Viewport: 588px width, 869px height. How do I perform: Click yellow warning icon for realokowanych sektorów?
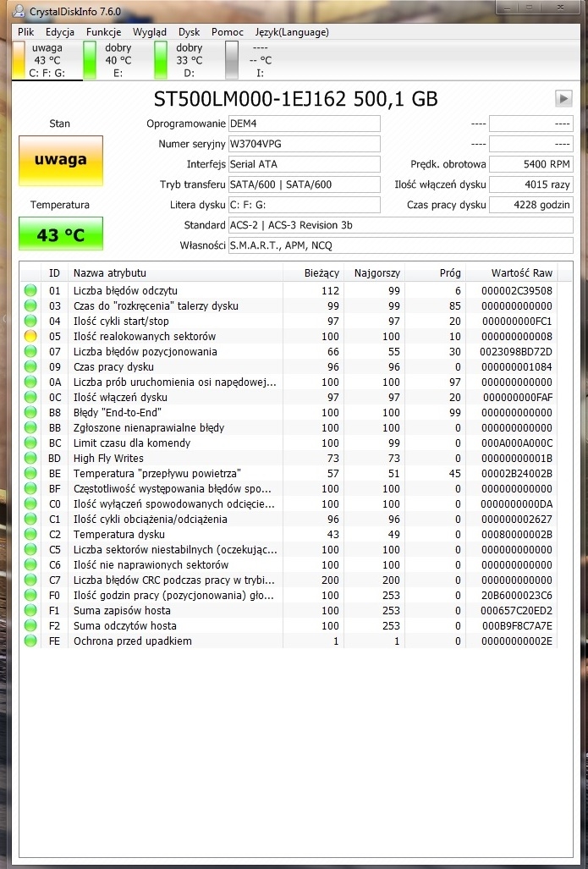[x=30, y=336]
